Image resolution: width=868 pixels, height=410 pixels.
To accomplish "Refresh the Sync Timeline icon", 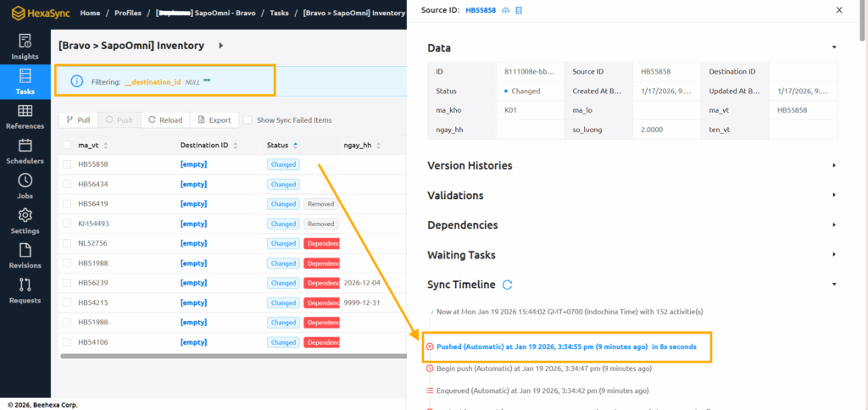I will tap(508, 285).
